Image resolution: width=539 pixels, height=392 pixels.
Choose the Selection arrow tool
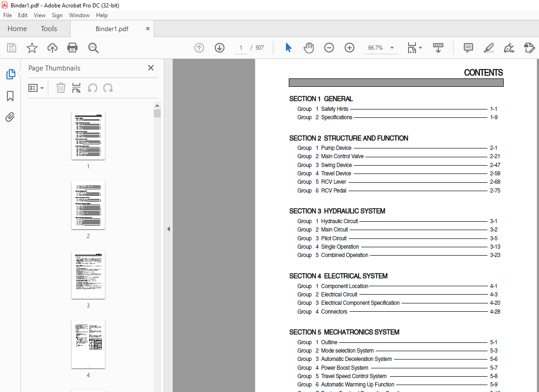point(288,48)
